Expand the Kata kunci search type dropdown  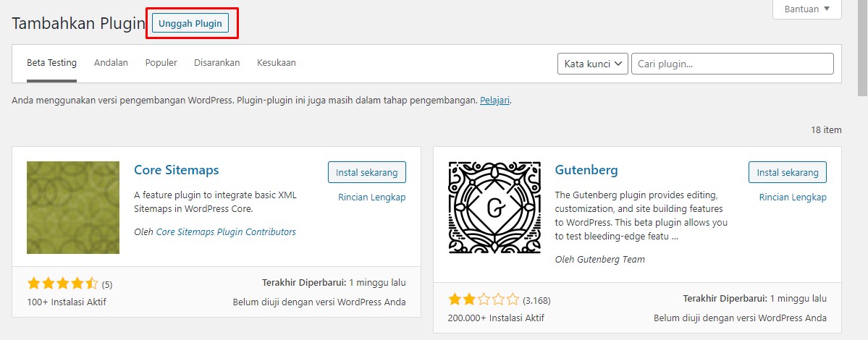pyautogui.click(x=593, y=64)
